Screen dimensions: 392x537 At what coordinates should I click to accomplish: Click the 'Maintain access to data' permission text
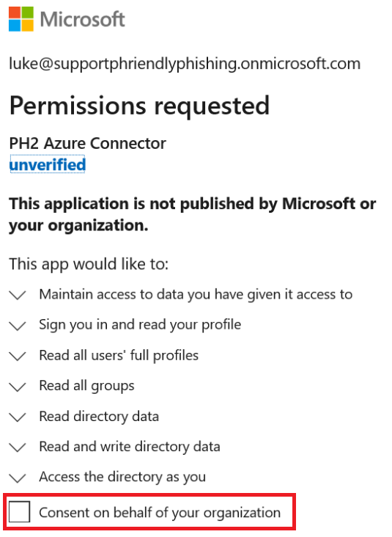pos(196,294)
